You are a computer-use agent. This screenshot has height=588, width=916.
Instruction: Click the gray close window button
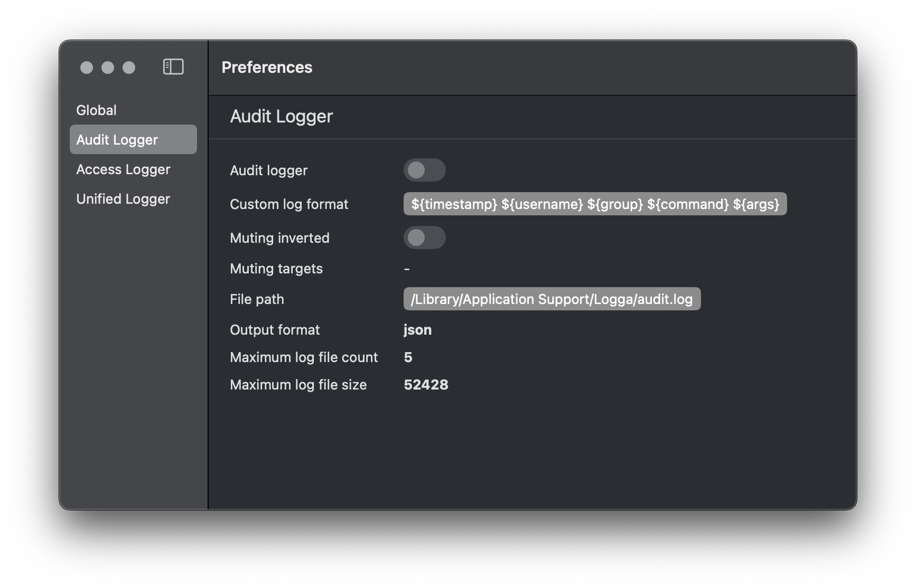tap(87, 68)
